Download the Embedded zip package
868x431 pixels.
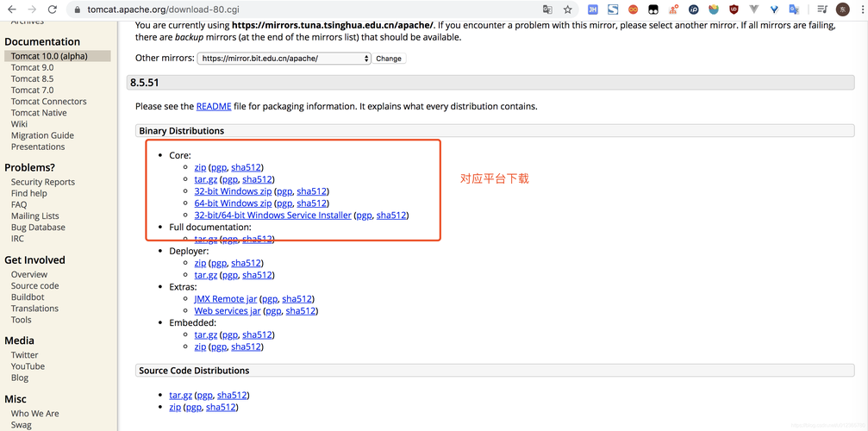[x=200, y=347]
